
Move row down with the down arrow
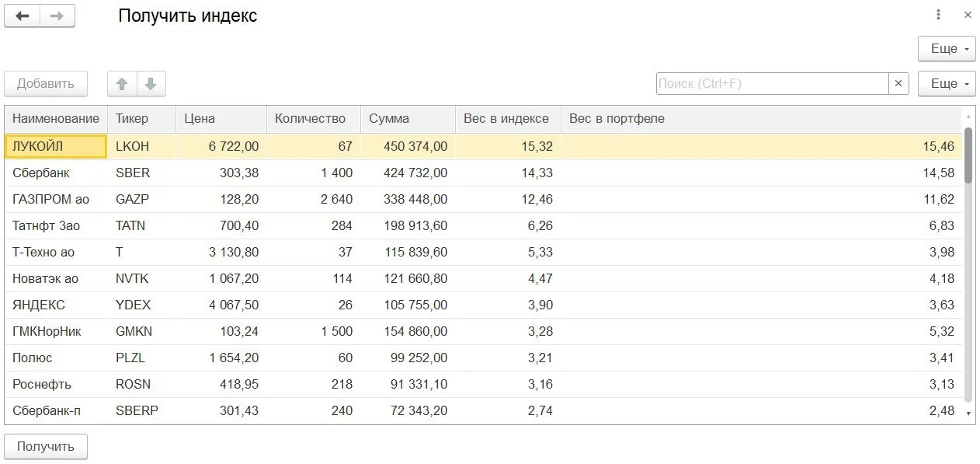click(151, 84)
